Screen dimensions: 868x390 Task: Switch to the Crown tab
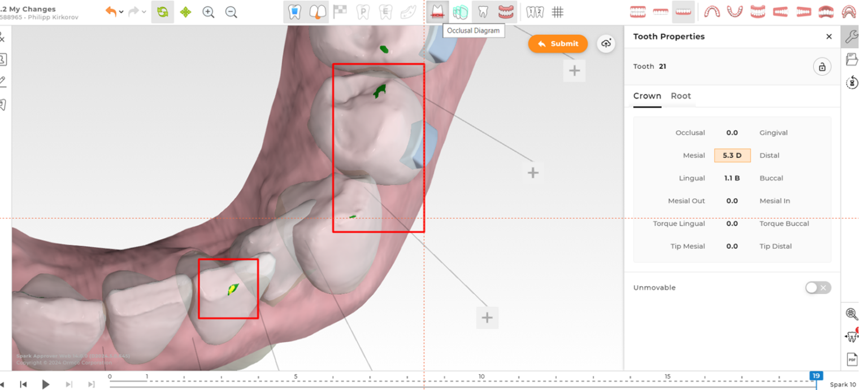coord(647,96)
